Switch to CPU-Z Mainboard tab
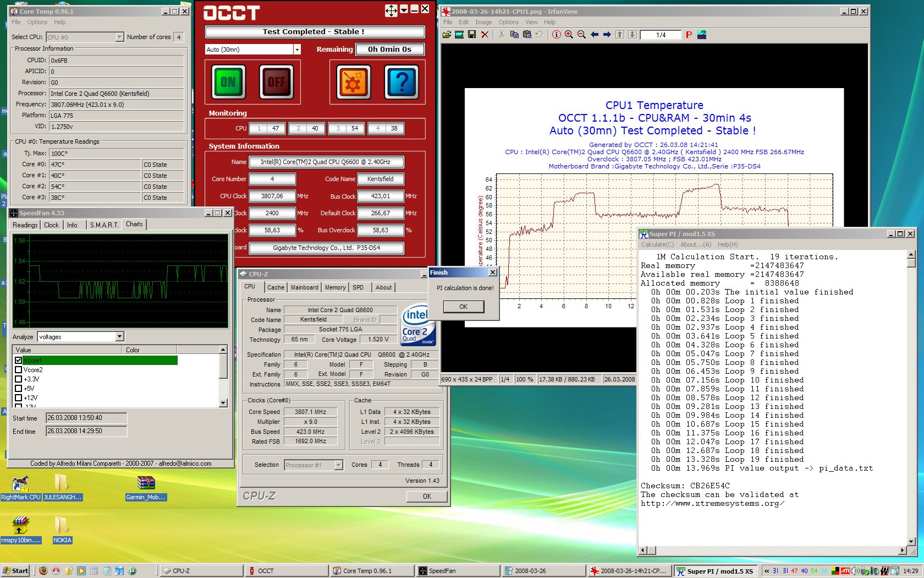The width and height of the screenshot is (924, 578). coord(305,287)
